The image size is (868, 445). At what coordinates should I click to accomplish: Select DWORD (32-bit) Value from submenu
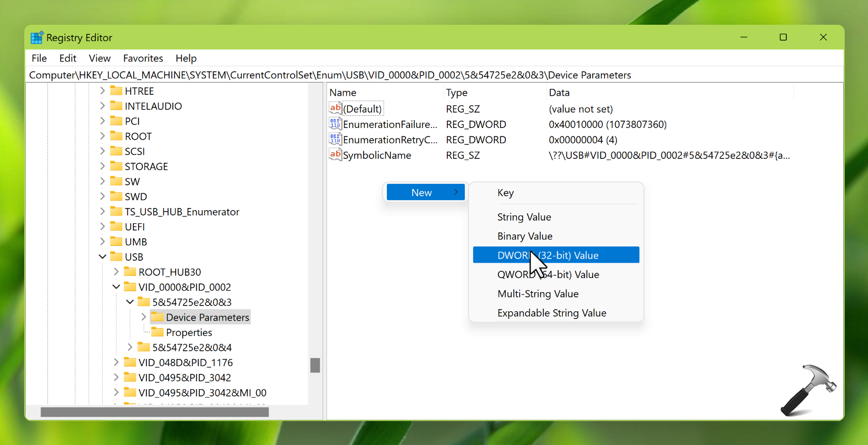tap(556, 255)
